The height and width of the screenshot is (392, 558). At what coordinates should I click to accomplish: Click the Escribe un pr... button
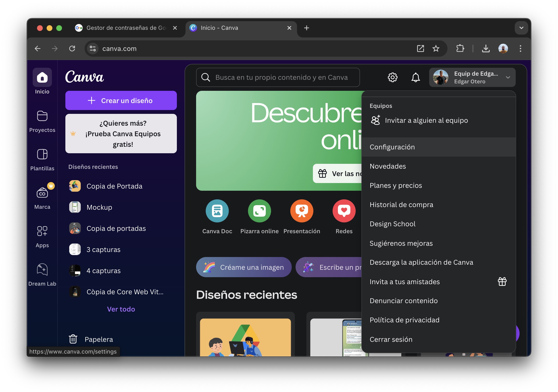[329, 267]
